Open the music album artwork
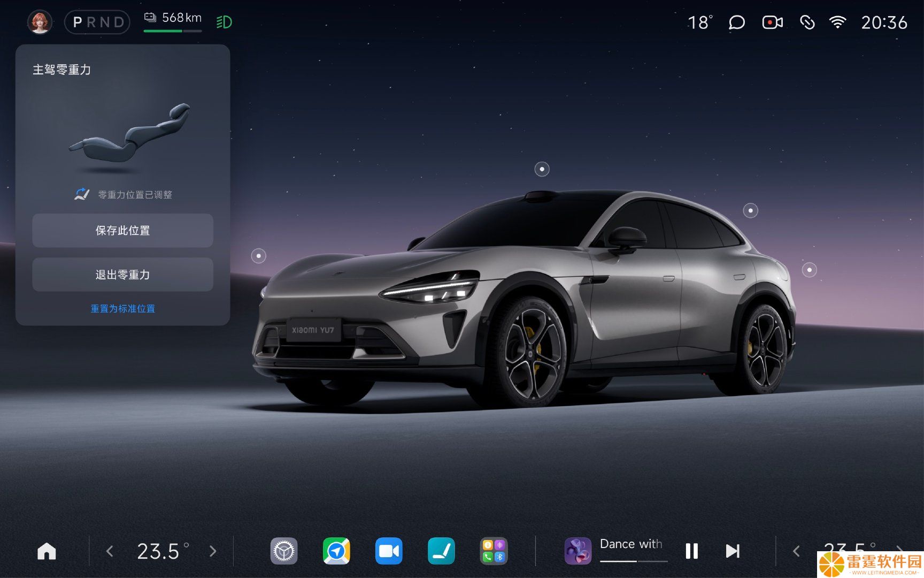This screenshot has width=924, height=578. tap(578, 551)
